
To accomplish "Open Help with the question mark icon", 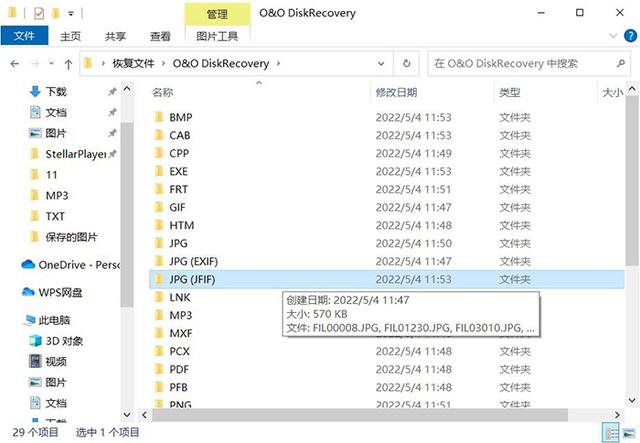I will 630,36.
